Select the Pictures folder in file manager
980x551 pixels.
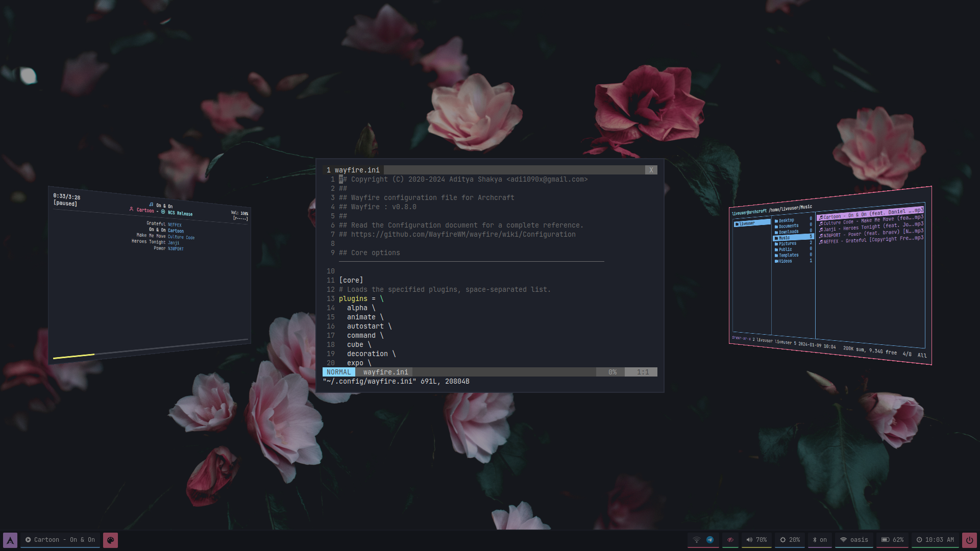(x=787, y=244)
